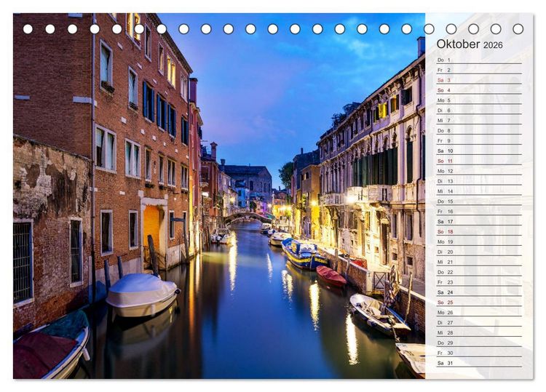Select the date row Mi 14
Viewport: 546px width, 392px height.
(479, 191)
